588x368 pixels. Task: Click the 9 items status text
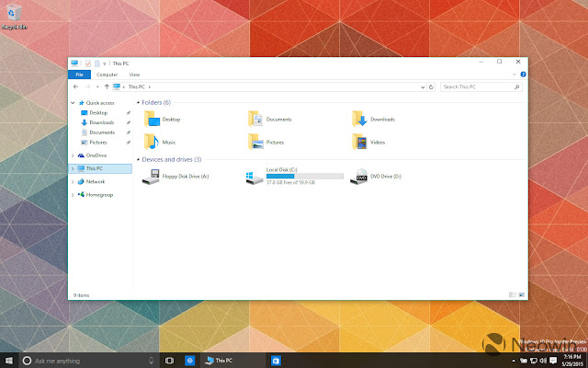82,295
